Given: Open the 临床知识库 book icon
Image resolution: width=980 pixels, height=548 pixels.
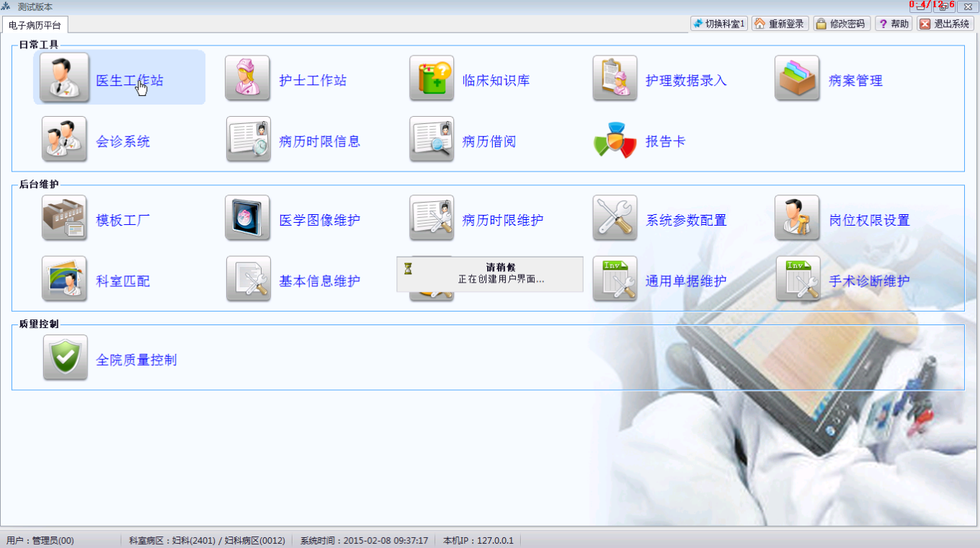Looking at the screenshot, I should [x=432, y=77].
